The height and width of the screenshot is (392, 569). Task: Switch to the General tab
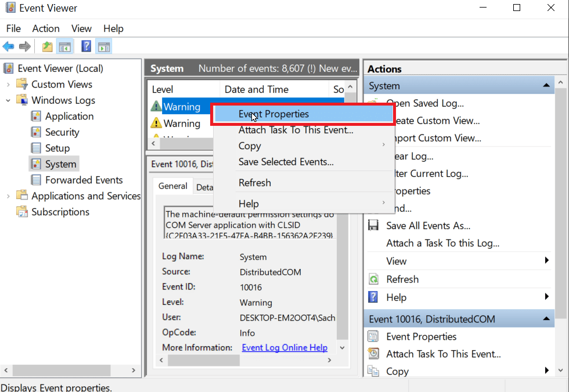pyautogui.click(x=173, y=186)
